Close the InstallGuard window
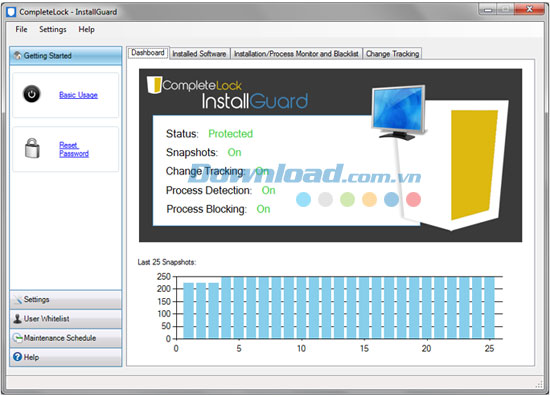This screenshot has height=397, width=550. pyautogui.click(x=529, y=9)
